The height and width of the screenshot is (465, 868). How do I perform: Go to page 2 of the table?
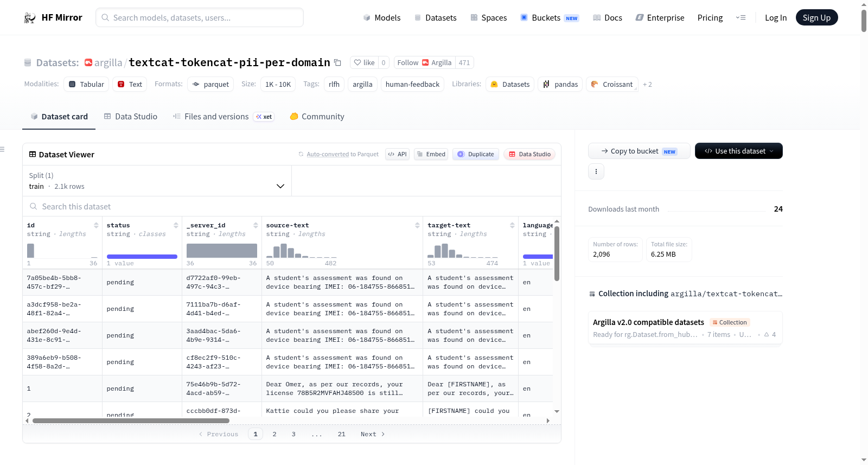click(275, 434)
